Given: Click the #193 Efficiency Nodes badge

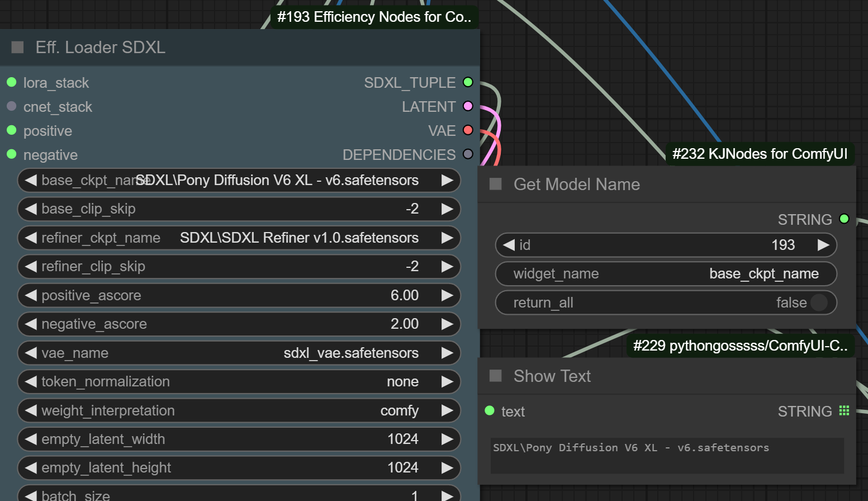Looking at the screenshot, I should pyautogui.click(x=374, y=17).
